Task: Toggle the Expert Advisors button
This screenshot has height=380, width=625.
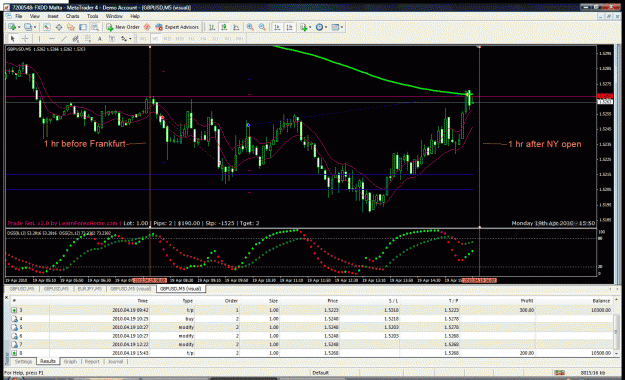Action: pos(177,27)
